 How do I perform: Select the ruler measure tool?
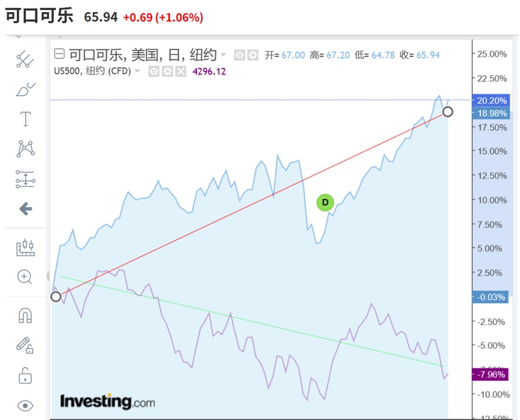25,247
